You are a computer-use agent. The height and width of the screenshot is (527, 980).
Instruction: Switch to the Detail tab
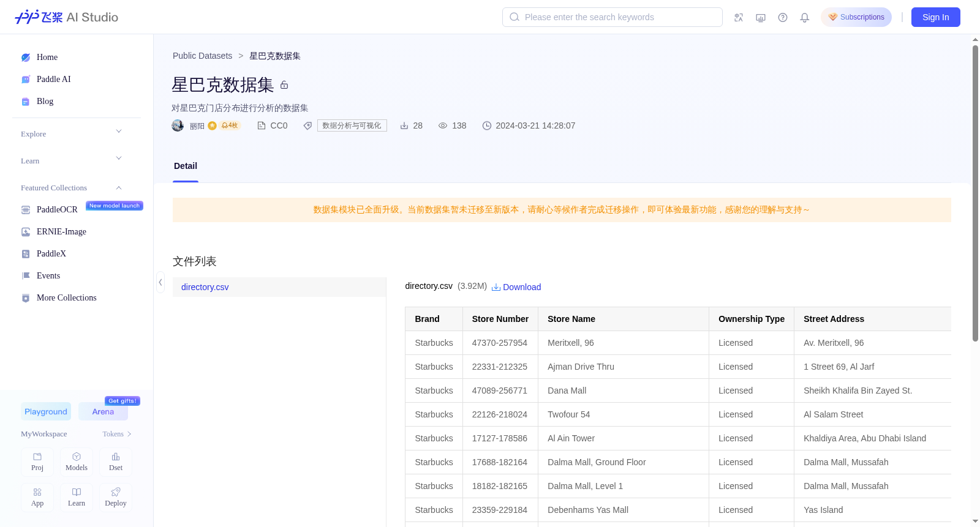186,166
